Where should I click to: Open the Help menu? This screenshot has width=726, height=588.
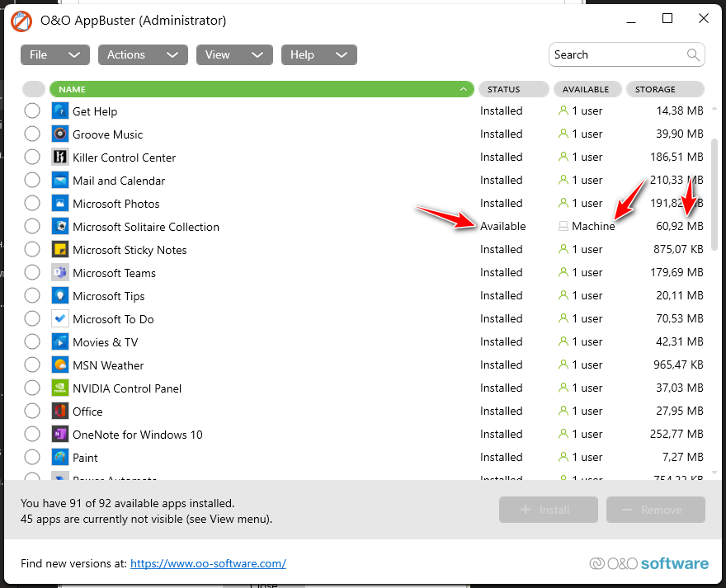coord(318,55)
